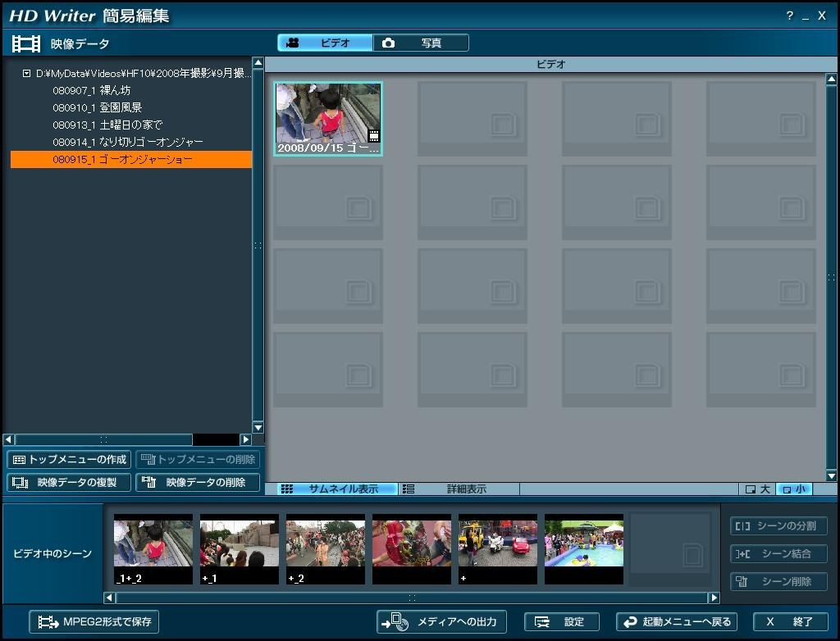Click the merge icon on シーン結合

pyautogui.click(x=742, y=554)
